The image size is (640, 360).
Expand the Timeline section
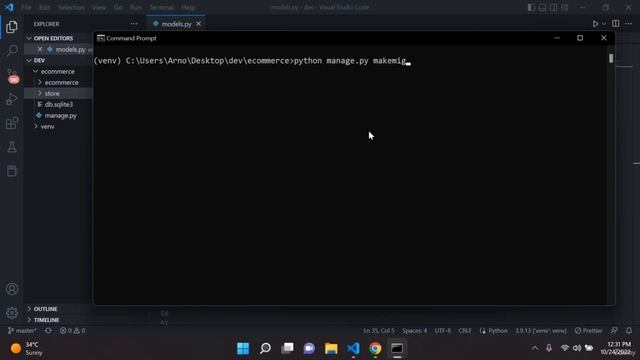coord(29,320)
